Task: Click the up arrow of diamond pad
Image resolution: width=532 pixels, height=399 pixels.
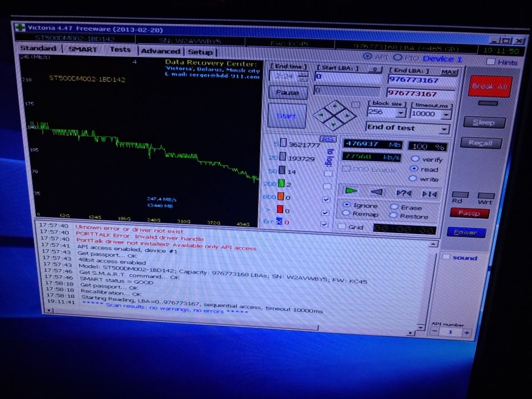Action: (x=335, y=107)
